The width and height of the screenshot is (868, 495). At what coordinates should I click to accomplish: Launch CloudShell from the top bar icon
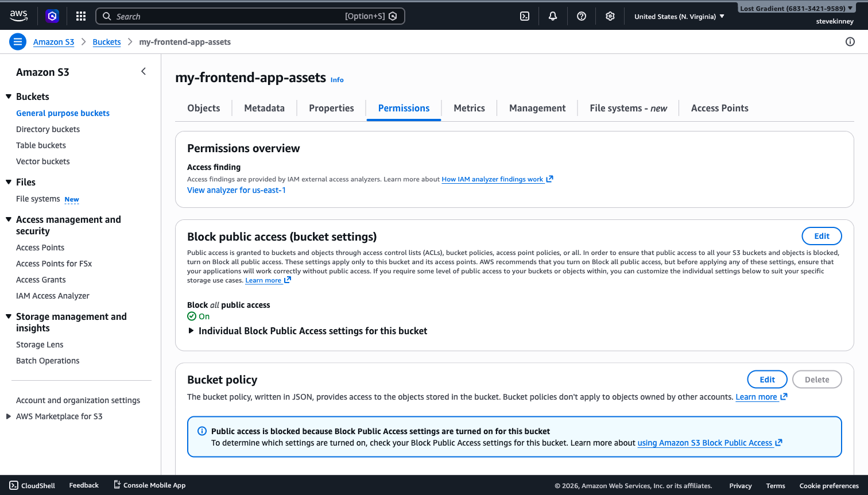(525, 16)
